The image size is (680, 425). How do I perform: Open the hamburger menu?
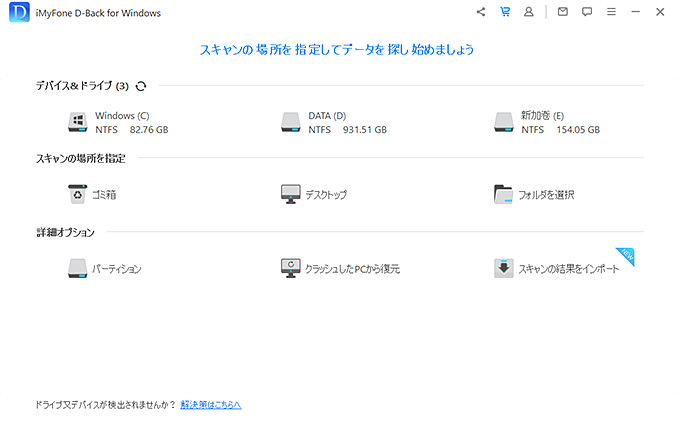pos(611,12)
